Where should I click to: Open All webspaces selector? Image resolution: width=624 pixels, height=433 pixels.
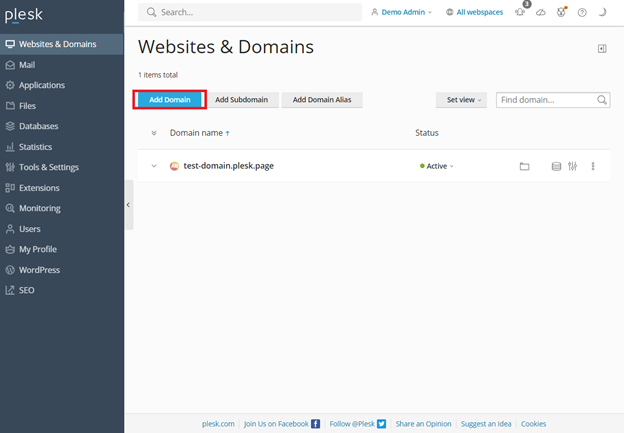tap(474, 12)
